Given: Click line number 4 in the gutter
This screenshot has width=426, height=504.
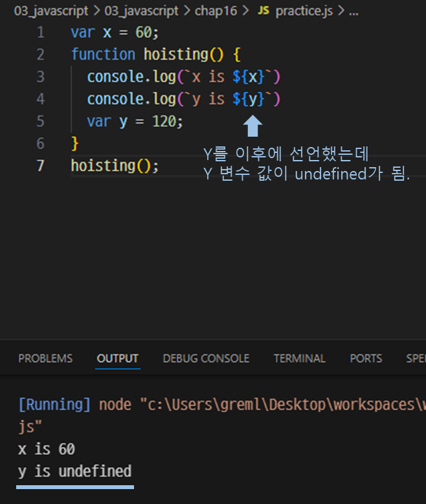Looking at the screenshot, I should (41, 98).
